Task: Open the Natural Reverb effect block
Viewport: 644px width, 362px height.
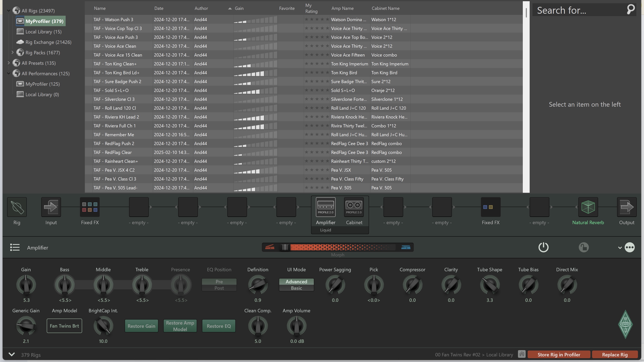Action: point(588,207)
